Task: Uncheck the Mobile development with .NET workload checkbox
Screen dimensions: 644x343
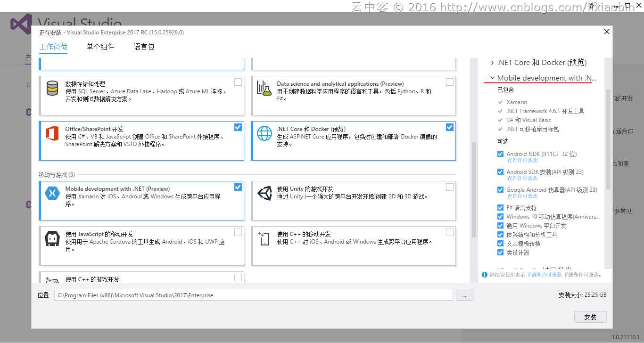Action: coord(238,187)
